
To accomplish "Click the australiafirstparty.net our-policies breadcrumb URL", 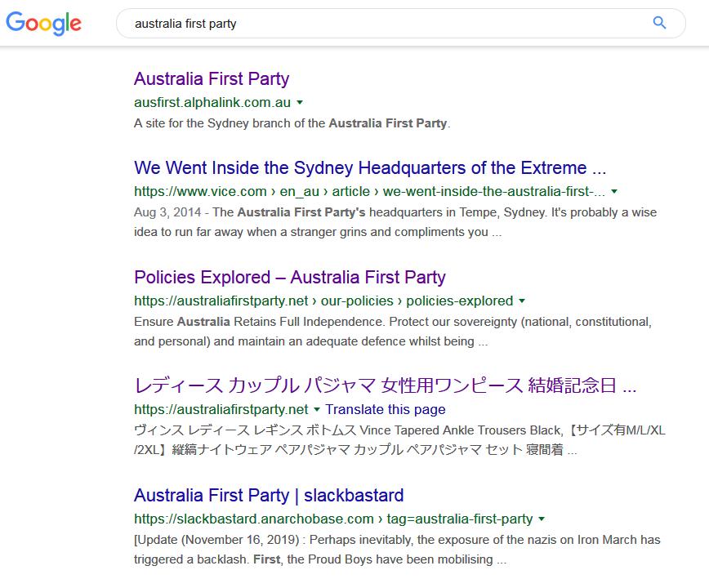I will pyautogui.click(x=323, y=301).
